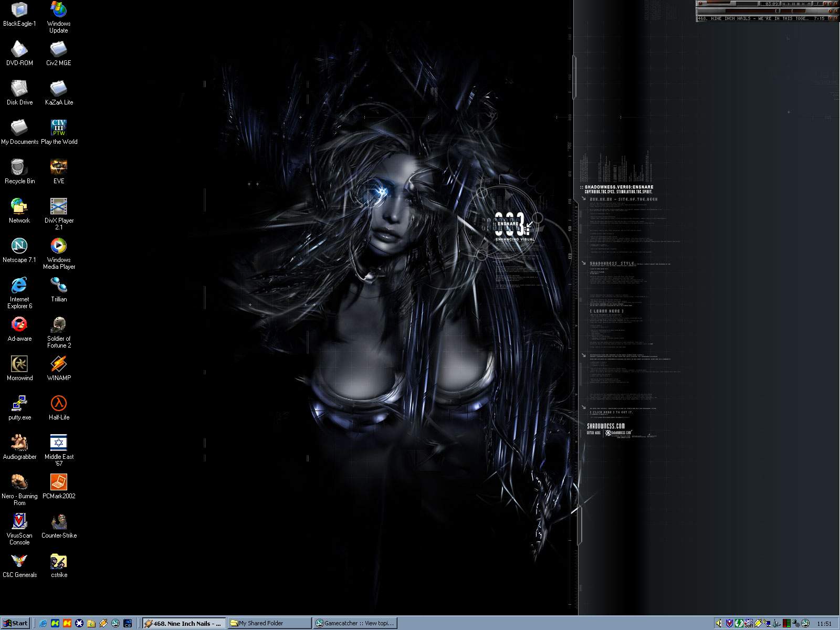Select the DVD-ROM desktop icon

click(x=19, y=54)
